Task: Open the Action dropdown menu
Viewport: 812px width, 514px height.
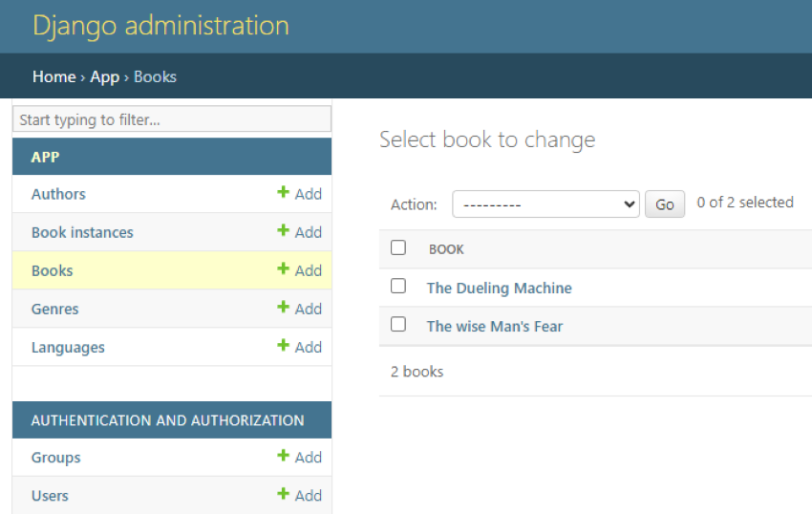Action: coord(545,204)
